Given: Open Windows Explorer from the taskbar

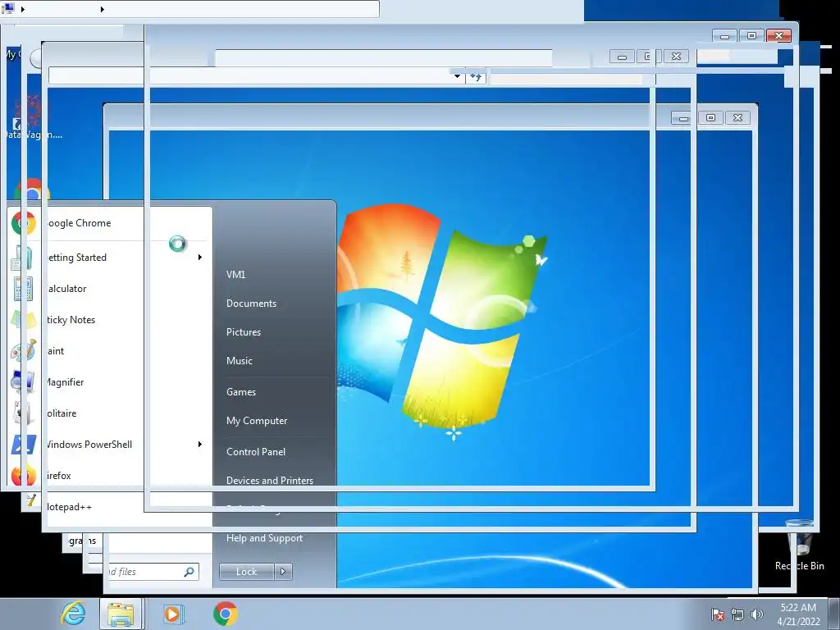Looking at the screenshot, I should pyautogui.click(x=121, y=614).
